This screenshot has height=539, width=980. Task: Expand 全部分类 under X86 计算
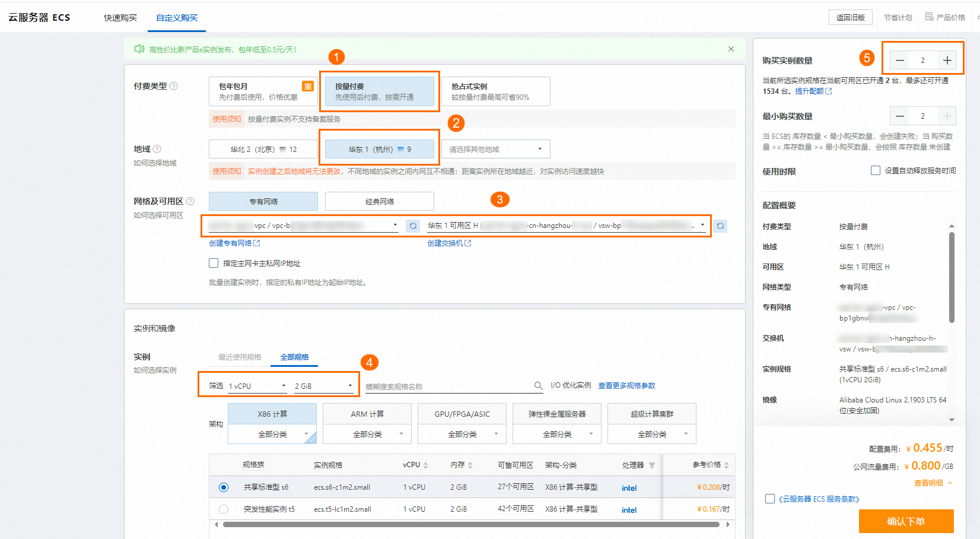[272, 435]
